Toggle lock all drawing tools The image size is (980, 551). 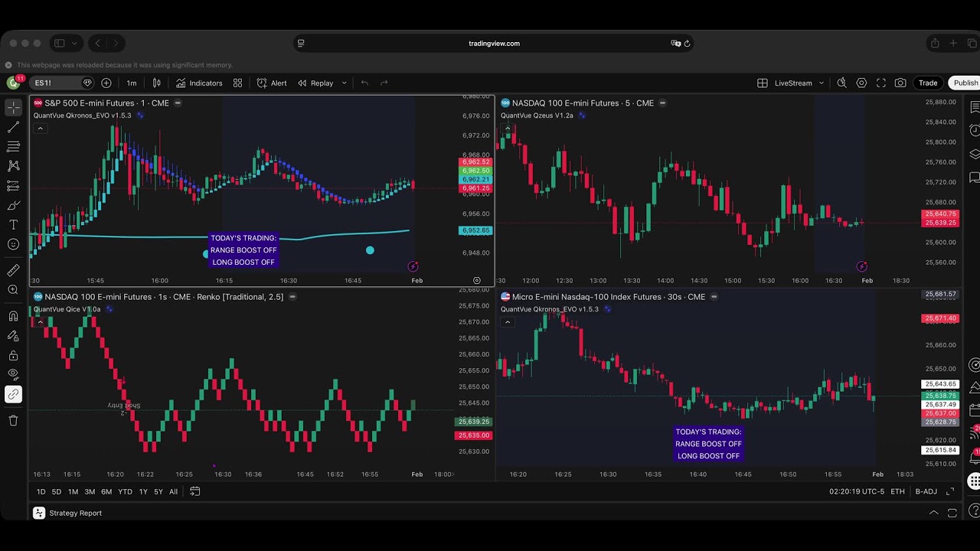pos(13,355)
